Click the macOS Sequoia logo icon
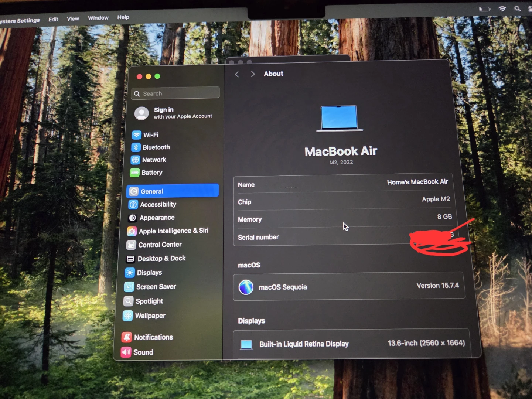Screen dimensions: 532x399 point(246,287)
